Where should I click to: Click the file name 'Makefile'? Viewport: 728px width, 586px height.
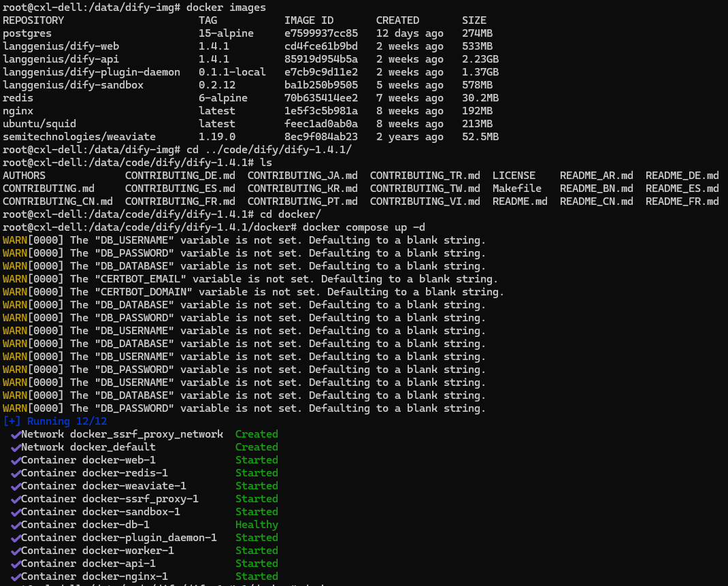pyautogui.click(x=517, y=189)
